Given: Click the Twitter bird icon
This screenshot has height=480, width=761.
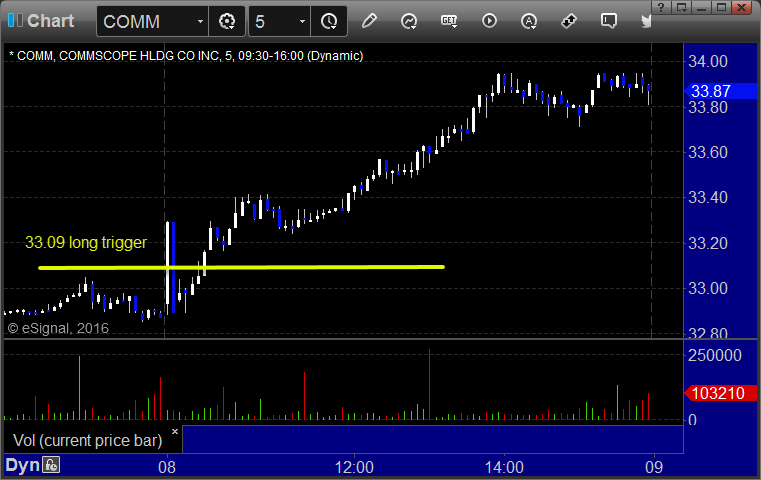Looking at the screenshot, I should coord(646,21).
